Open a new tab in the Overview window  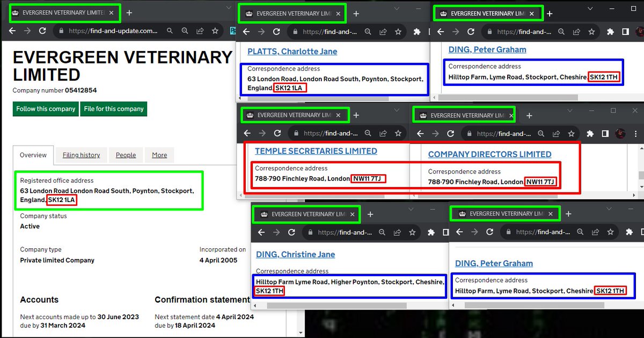click(x=129, y=12)
